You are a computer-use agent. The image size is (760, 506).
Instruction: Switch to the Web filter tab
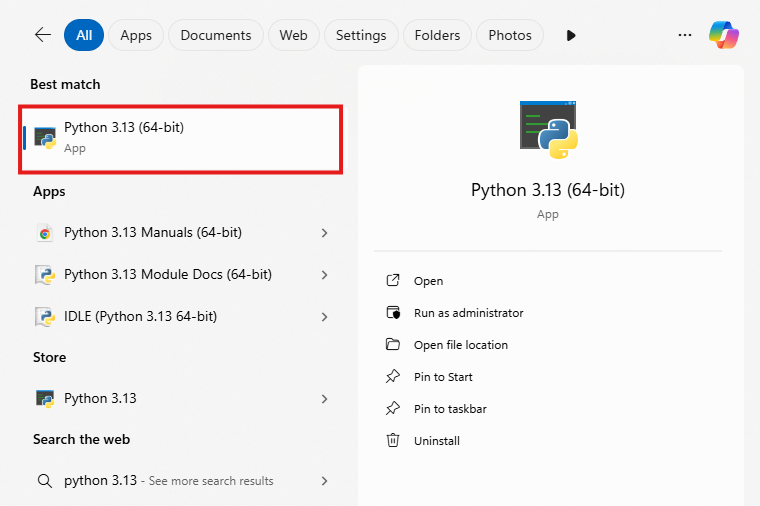point(293,35)
